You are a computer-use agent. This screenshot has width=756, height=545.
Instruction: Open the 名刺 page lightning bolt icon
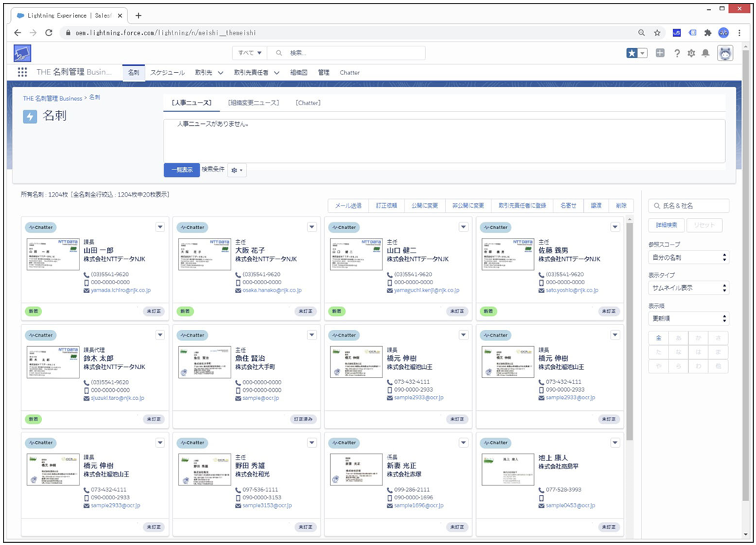tap(30, 116)
